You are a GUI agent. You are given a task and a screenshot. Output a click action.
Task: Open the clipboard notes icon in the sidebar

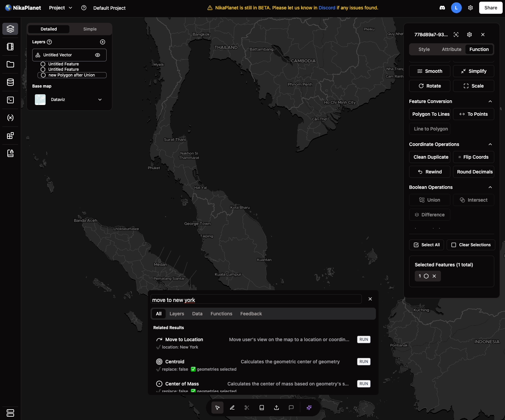click(x=10, y=153)
